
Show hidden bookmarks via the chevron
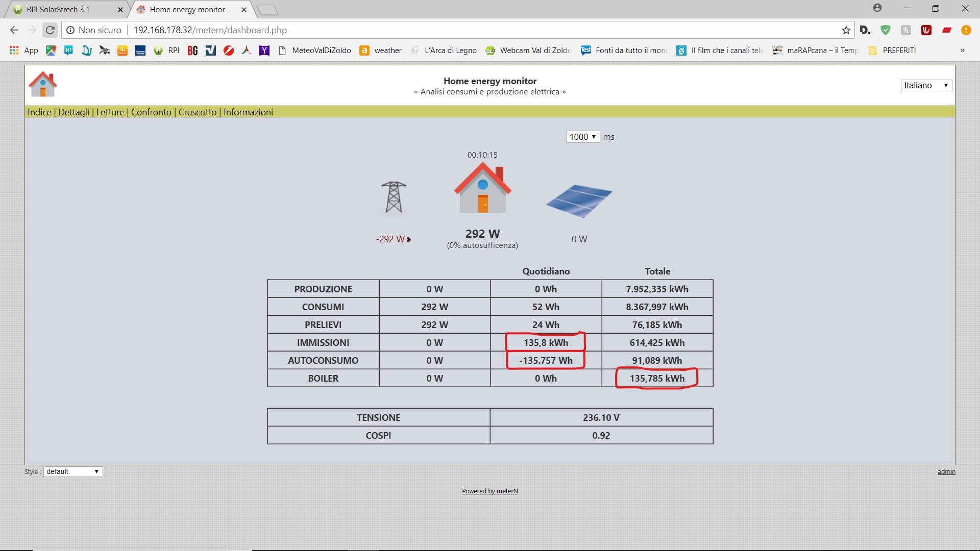[962, 51]
